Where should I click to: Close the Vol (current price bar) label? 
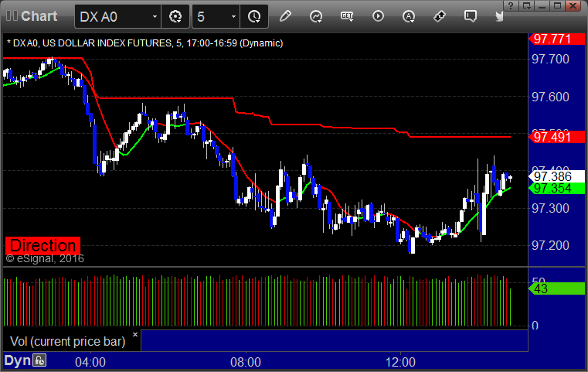point(135,334)
